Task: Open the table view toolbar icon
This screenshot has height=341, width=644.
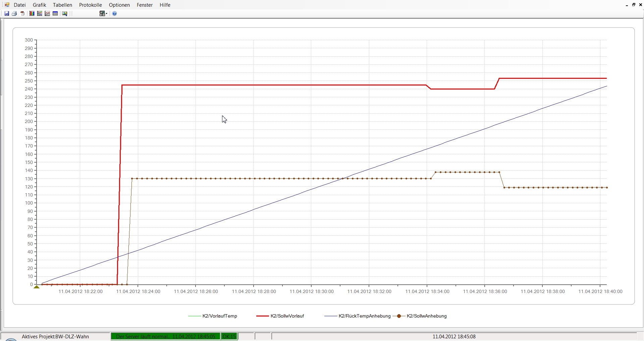Action: pyautogui.click(x=55, y=14)
